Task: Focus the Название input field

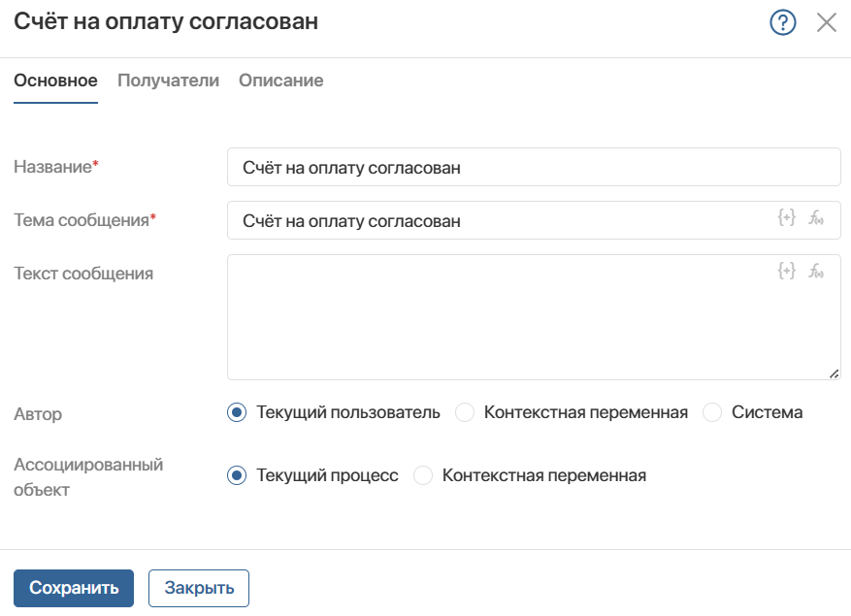Action: pyautogui.click(x=534, y=167)
